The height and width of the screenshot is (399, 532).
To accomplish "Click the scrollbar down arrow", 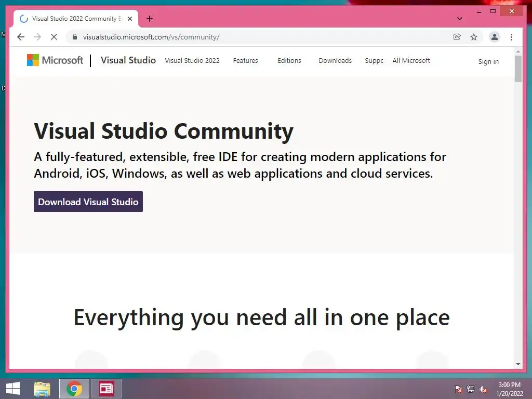I will click(518, 364).
